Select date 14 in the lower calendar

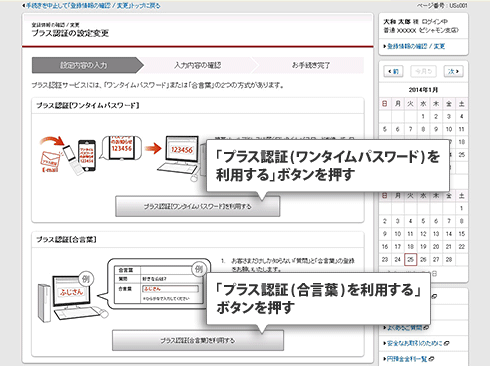click(x=449, y=234)
